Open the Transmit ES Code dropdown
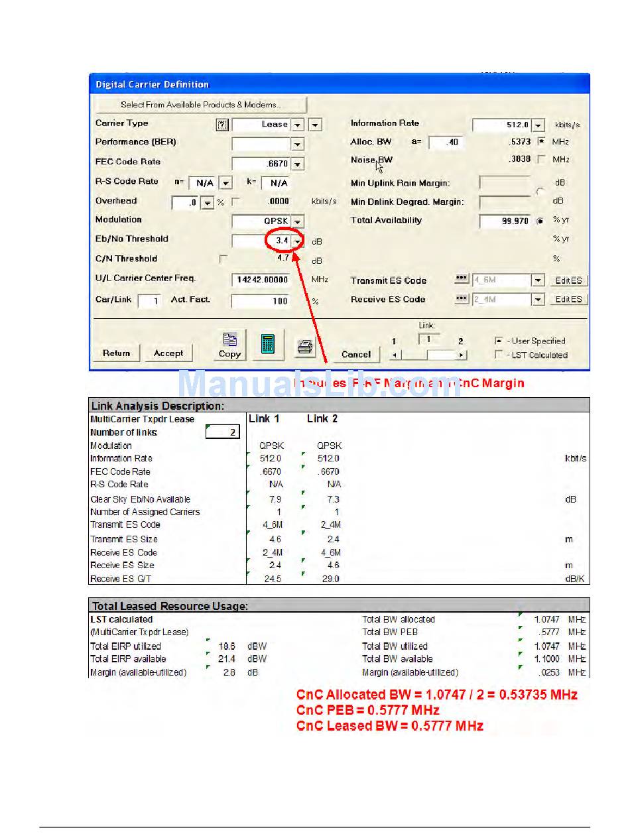This screenshot has width=630, height=840. 538,280
